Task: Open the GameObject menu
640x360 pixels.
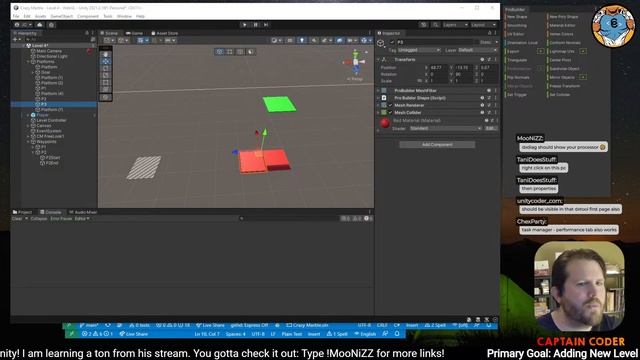Action: [62, 16]
